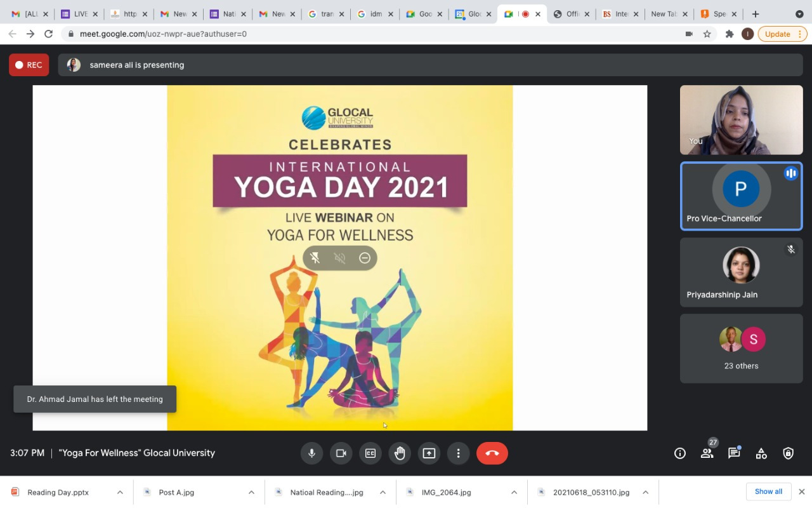Expand options for Reading Day.pptx download
812x508 pixels.
[120, 492]
